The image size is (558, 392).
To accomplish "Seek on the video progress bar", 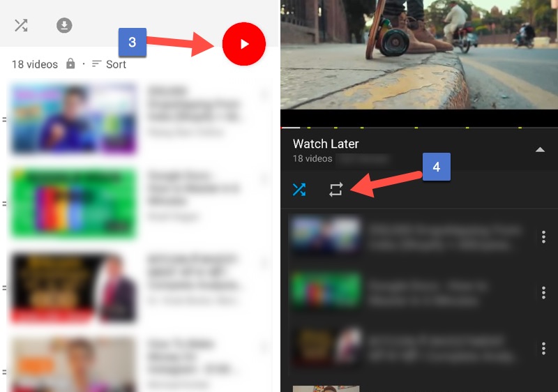I will [x=419, y=128].
